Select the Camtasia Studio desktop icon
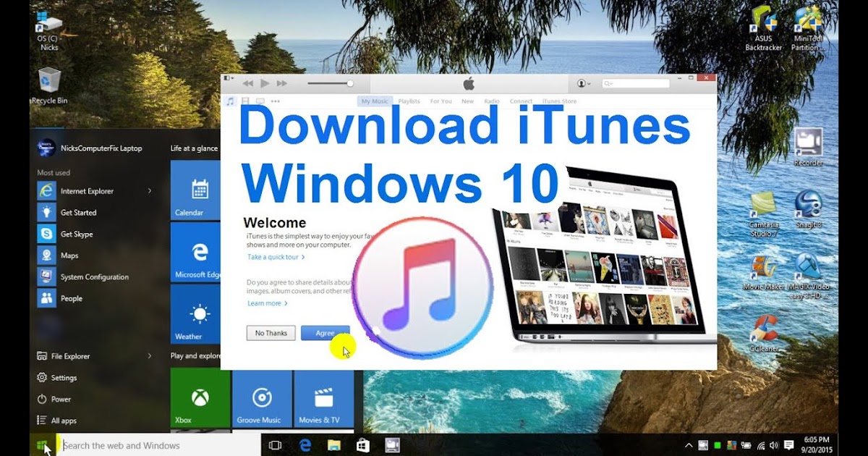 click(764, 215)
